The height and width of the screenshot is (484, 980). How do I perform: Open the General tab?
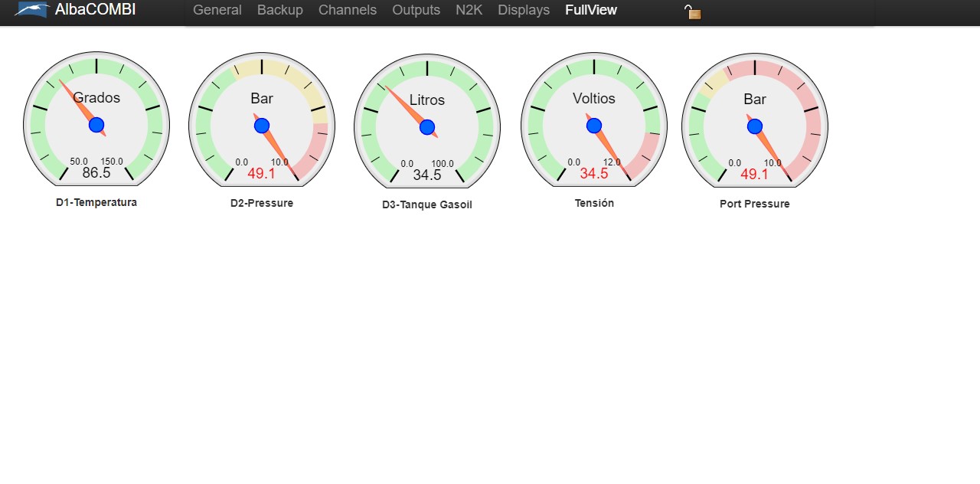pos(217,10)
